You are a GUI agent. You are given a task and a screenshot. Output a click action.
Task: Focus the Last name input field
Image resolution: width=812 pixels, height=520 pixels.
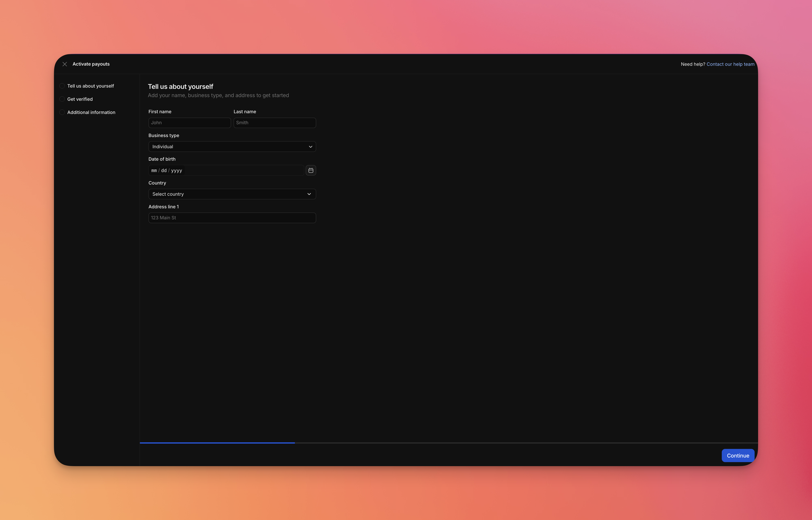[x=274, y=123]
